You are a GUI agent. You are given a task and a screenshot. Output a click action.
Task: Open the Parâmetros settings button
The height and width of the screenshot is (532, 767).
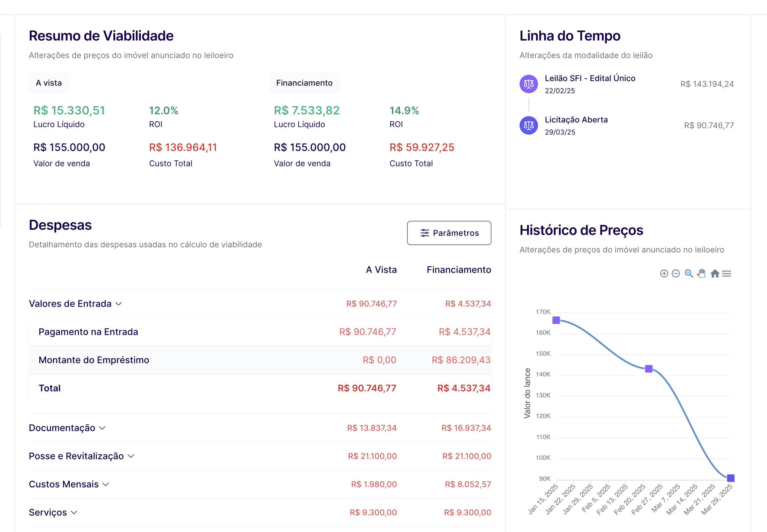[449, 233]
